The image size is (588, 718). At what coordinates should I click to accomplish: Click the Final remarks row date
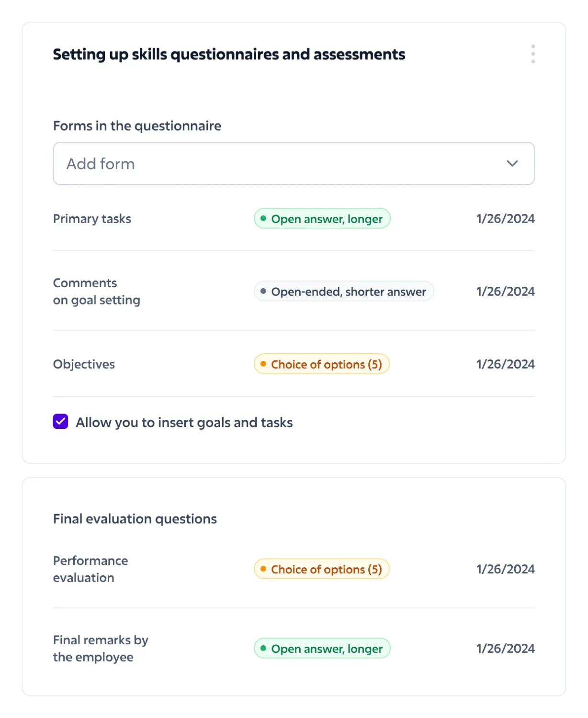click(505, 649)
